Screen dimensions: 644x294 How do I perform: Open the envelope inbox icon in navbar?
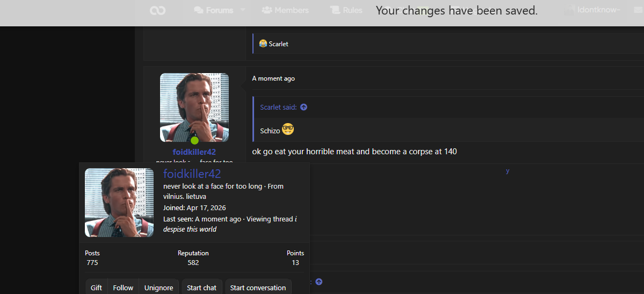(640, 11)
